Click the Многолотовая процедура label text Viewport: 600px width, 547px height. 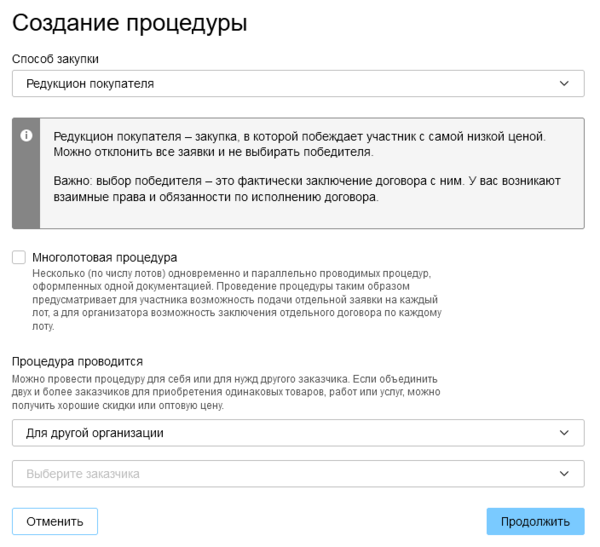pyautogui.click(x=104, y=257)
